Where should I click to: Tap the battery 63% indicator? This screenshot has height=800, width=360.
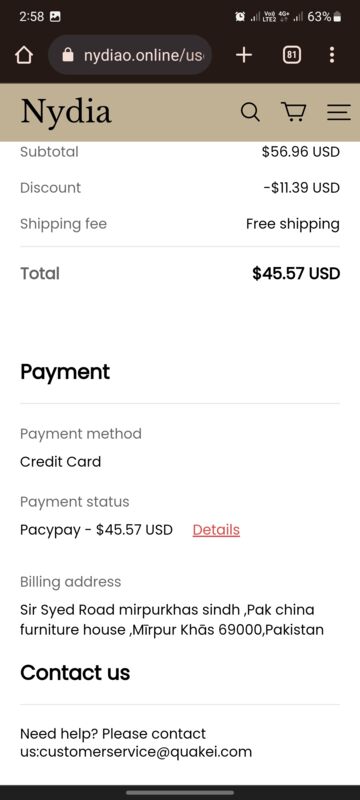tap(324, 17)
